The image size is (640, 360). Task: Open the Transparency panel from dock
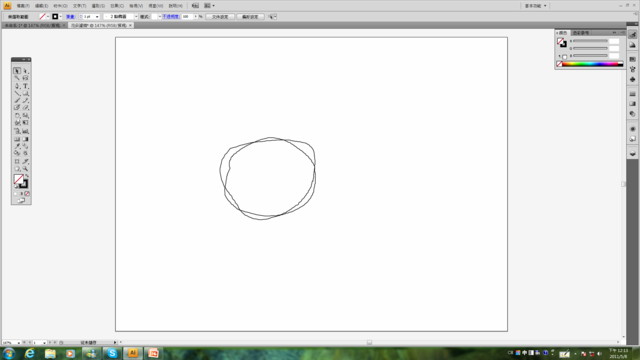[x=632, y=114]
